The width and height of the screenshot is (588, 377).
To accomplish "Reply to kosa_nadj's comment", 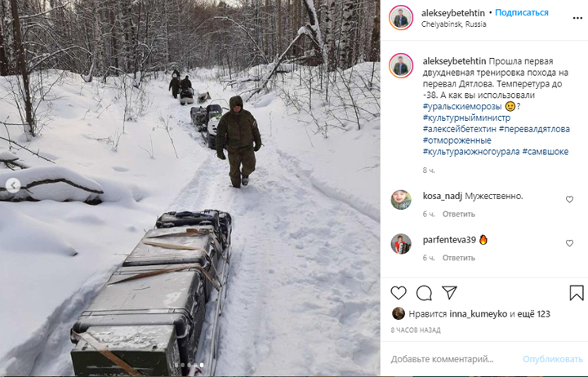I will (x=459, y=214).
